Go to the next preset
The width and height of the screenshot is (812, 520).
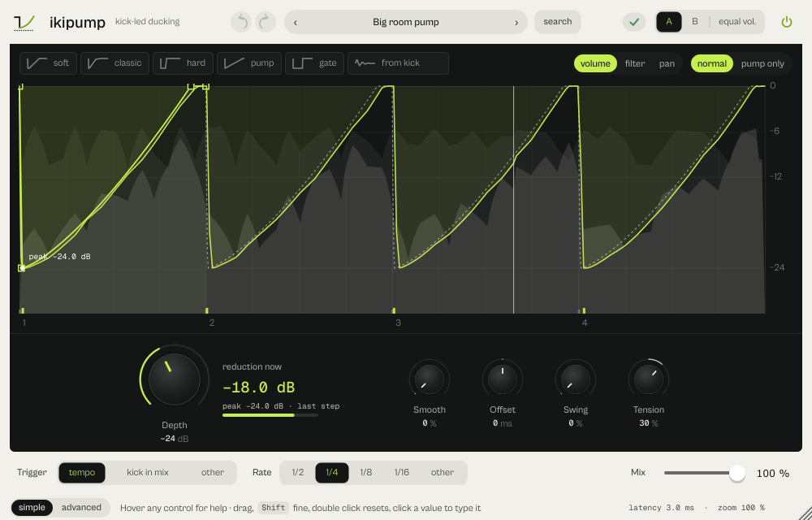(x=516, y=22)
